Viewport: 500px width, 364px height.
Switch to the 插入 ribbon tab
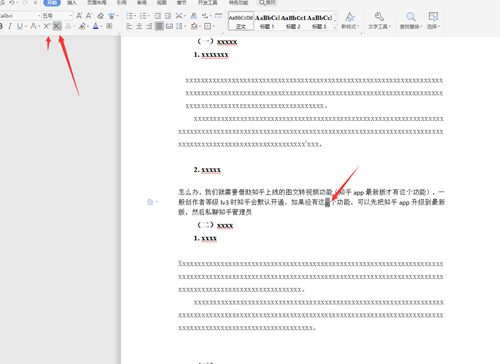72,3
